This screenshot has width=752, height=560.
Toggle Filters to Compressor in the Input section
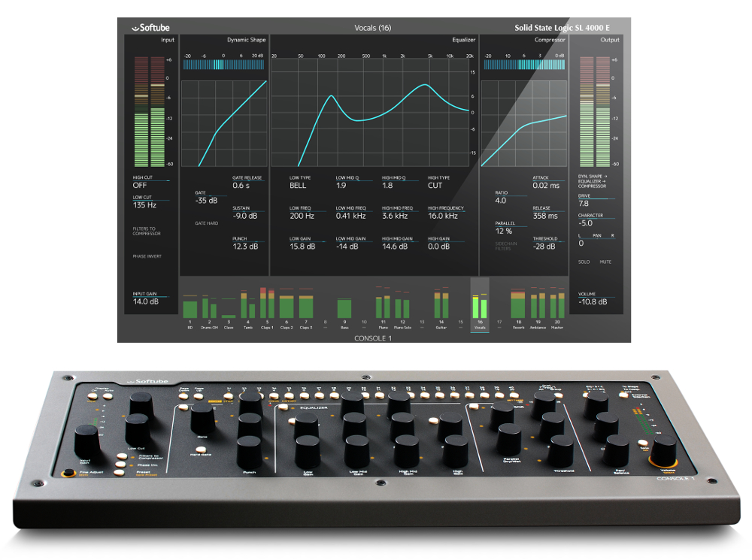(147, 231)
